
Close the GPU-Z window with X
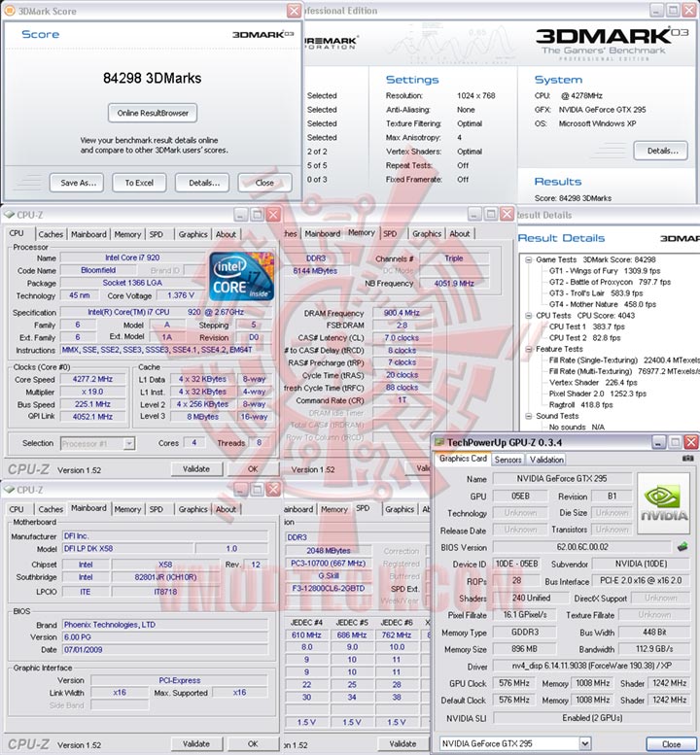coord(691,442)
